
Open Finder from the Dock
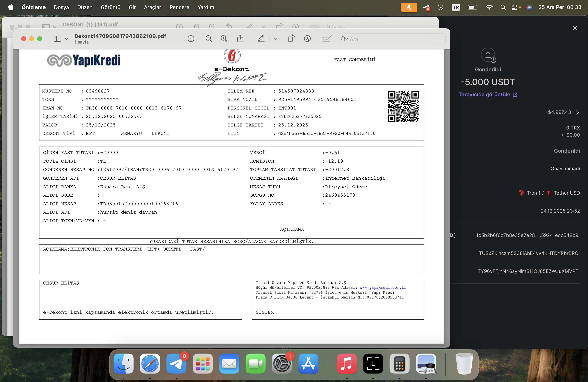tap(124, 364)
